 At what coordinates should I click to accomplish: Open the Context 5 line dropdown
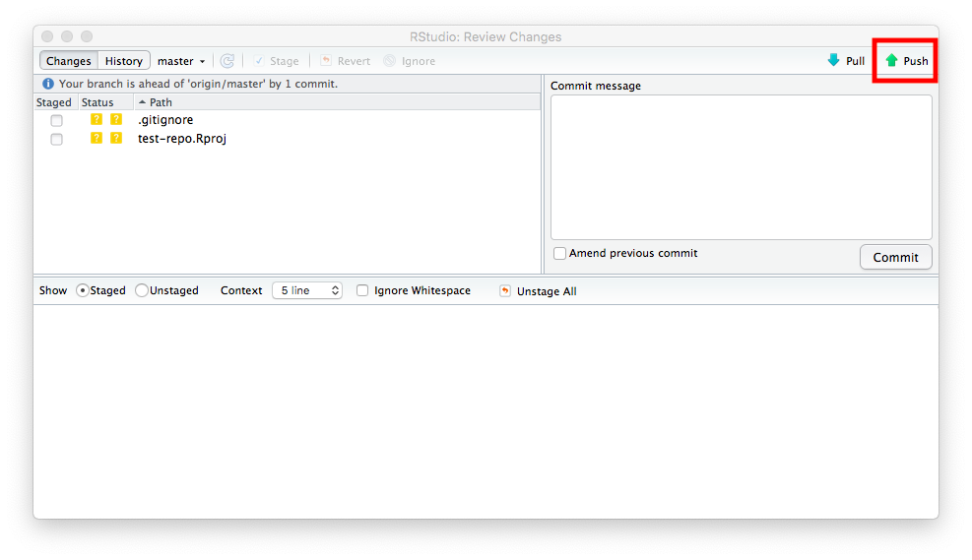click(306, 291)
